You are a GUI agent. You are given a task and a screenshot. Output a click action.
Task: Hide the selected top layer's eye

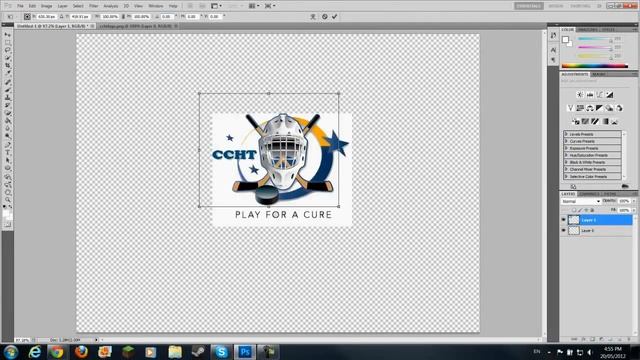(564, 220)
